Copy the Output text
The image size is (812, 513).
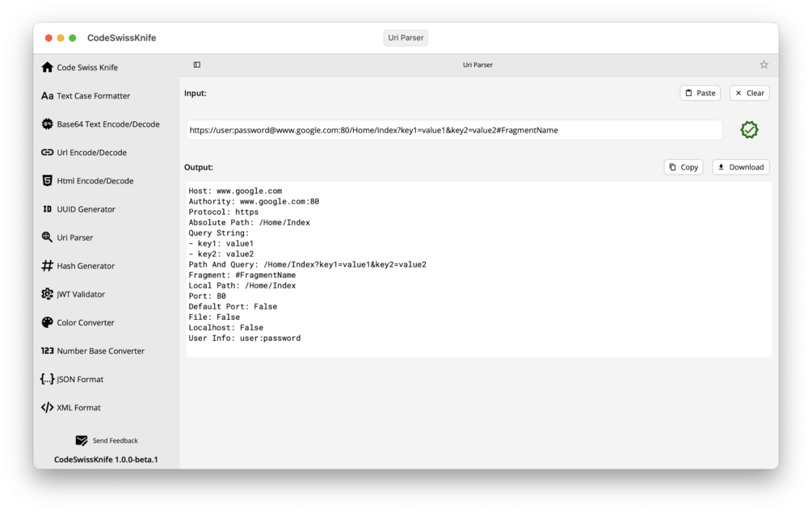point(684,167)
